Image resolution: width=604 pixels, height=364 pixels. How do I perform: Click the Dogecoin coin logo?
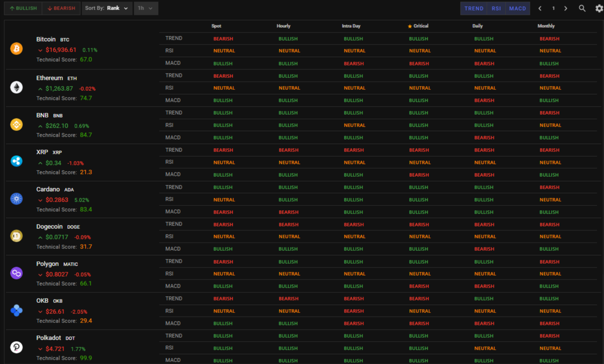(17, 236)
